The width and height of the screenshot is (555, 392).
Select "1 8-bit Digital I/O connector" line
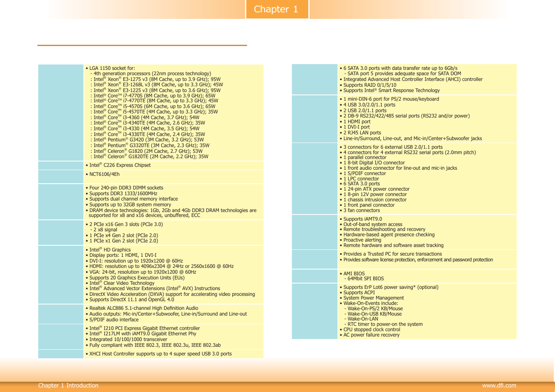pos(372,163)
